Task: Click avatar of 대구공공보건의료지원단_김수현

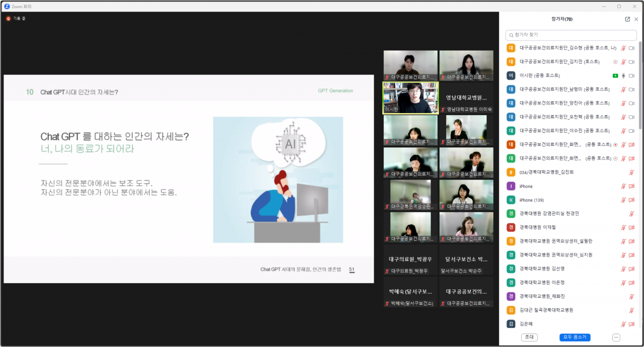Action: click(511, 48)
